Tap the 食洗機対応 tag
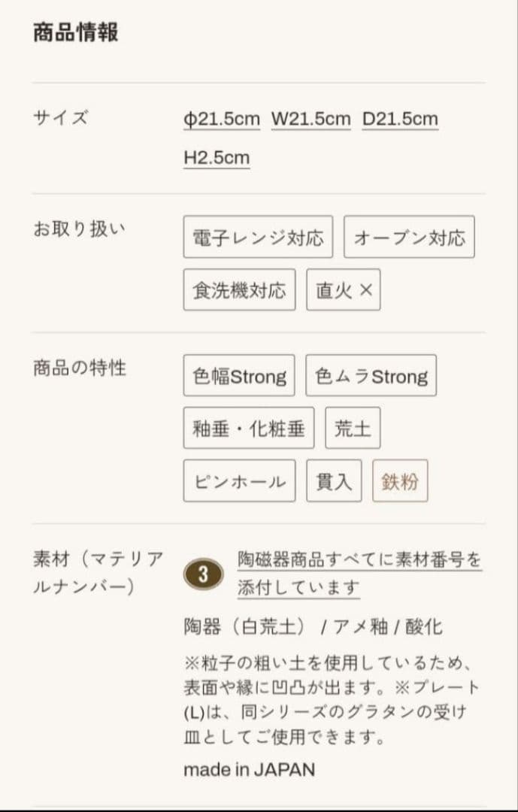The height and width of the screenshot is (812, 518). [x=239, y=290]
